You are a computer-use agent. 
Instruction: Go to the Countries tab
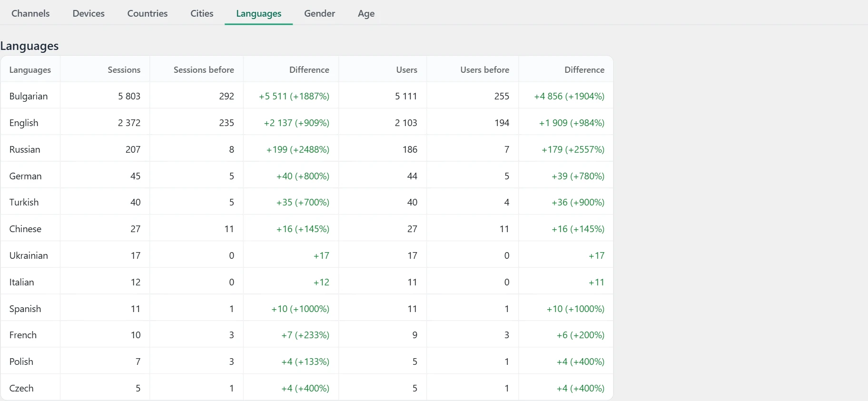tap(148, 13)
